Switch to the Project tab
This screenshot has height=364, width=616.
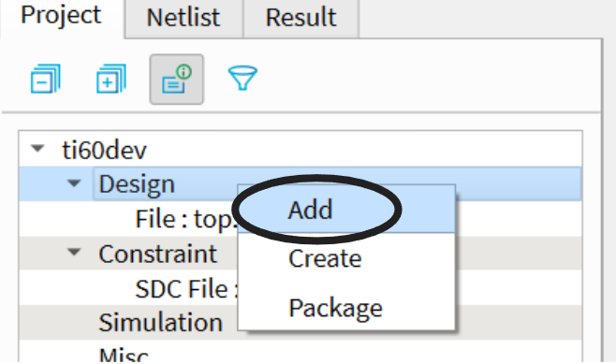(61, 16)
